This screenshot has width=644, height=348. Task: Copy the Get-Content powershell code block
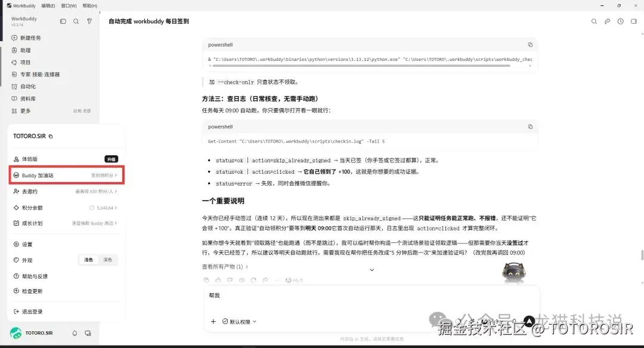[530, 127]
